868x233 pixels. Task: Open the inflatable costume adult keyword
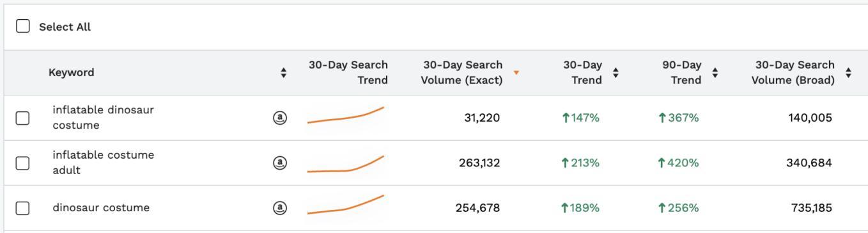[x=103, y=163]
